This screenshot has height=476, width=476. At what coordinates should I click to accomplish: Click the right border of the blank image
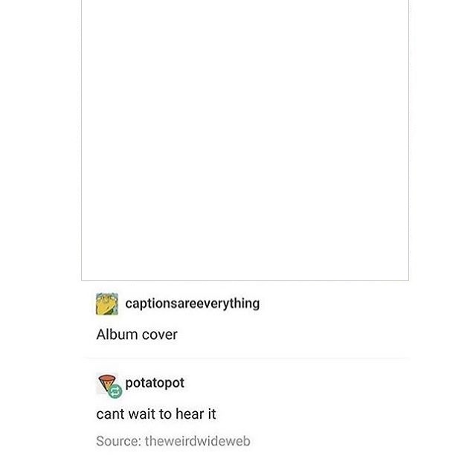click(408, 141)
